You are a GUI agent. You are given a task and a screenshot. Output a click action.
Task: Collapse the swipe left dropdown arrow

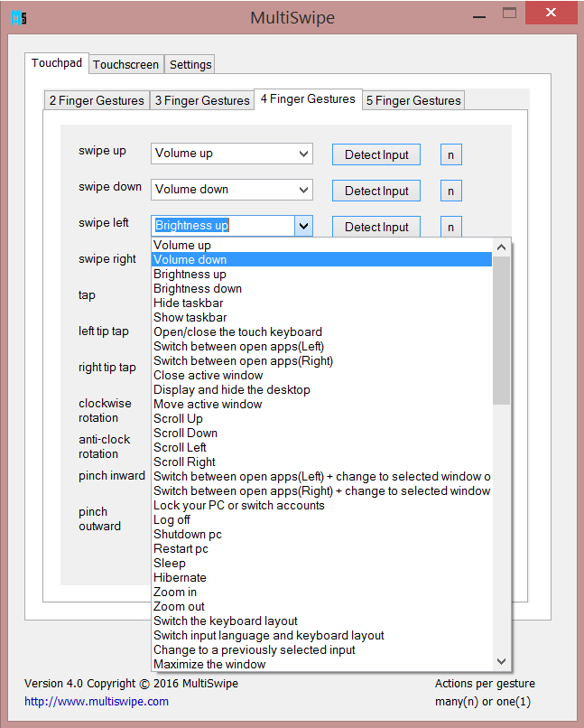pos(303,226)
